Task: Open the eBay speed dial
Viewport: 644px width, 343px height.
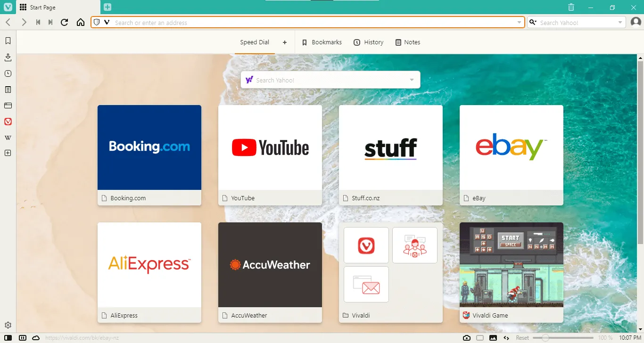Action: point(512,155)
